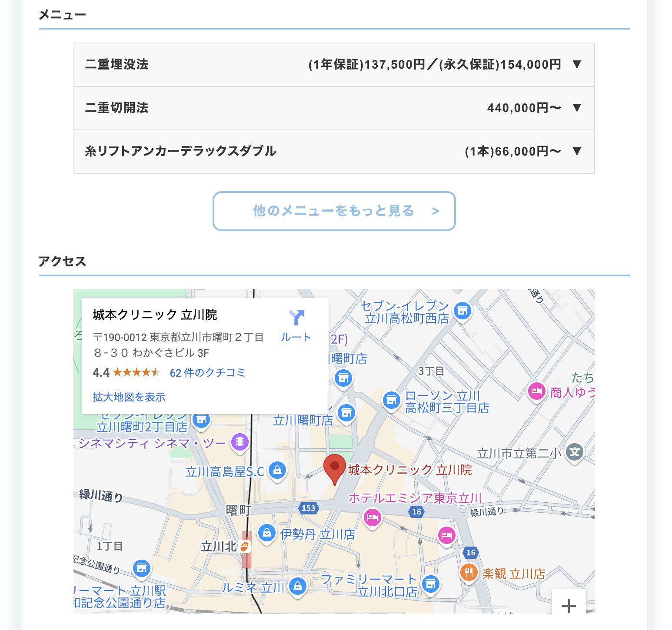Expand 糸リフトアンカーデラックスダブル row arrow
Screen dimensions: 672x630
point(577,151)
